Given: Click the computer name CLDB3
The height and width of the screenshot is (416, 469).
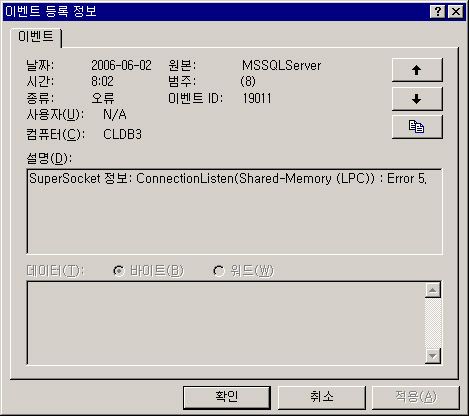Looking at the screenshot, I should click(122, 134).
